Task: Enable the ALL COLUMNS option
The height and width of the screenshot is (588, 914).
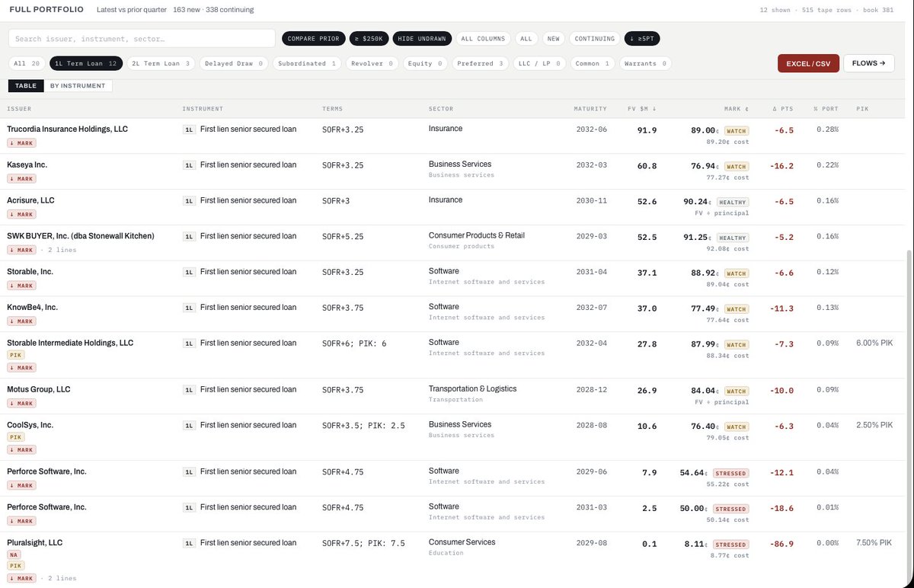Action: pos(483,38)
